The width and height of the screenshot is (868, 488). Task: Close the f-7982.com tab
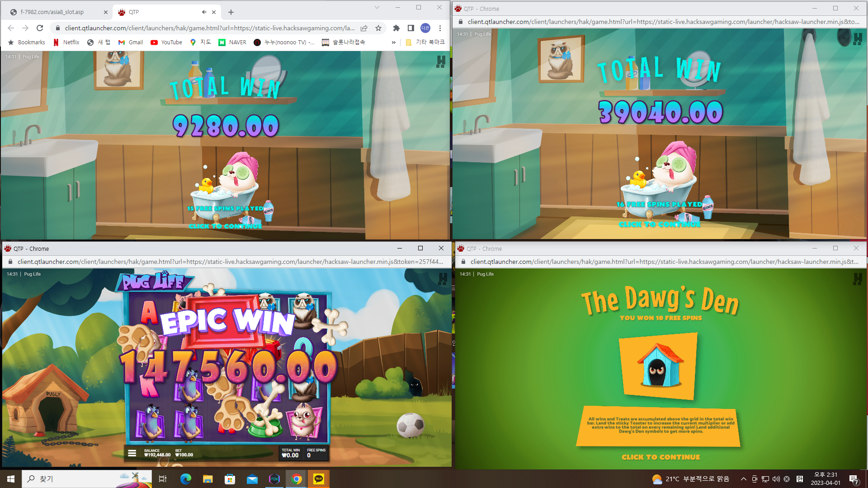106,12
